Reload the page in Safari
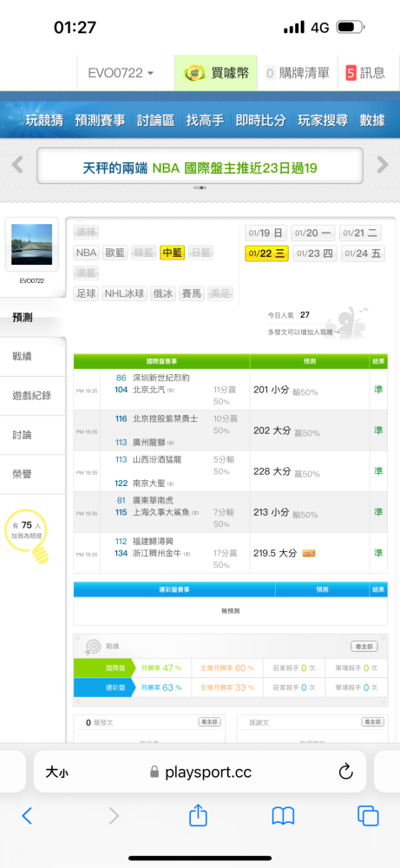The height and width of the screenshot is (868, 400). [346, 772]
